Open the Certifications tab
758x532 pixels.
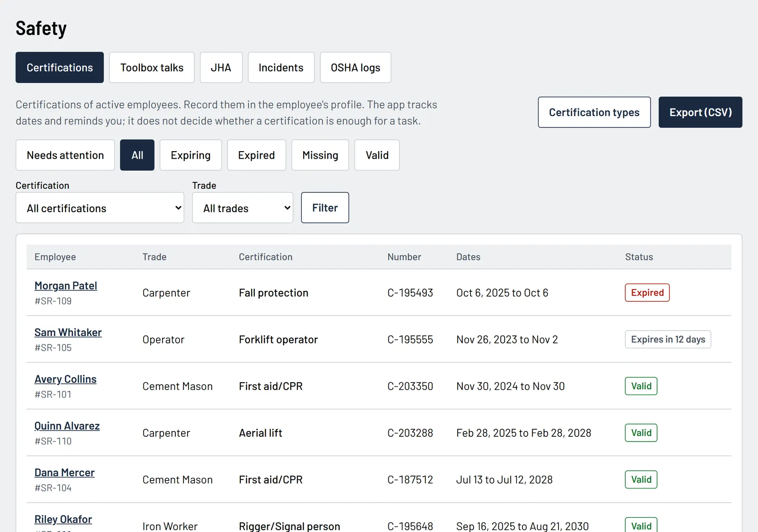coord(60,67)
